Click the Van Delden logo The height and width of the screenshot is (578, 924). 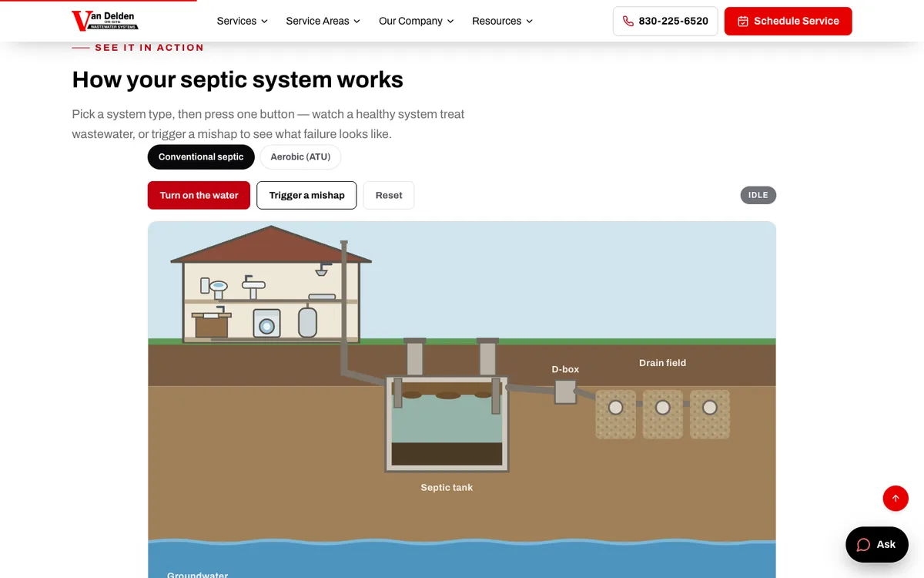pos(105,21)
